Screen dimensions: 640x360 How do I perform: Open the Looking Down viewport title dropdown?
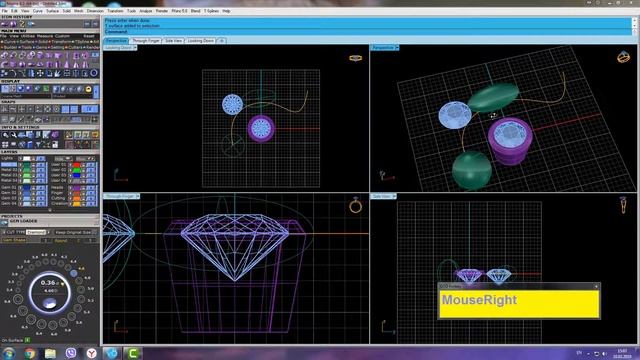point(135,48)
